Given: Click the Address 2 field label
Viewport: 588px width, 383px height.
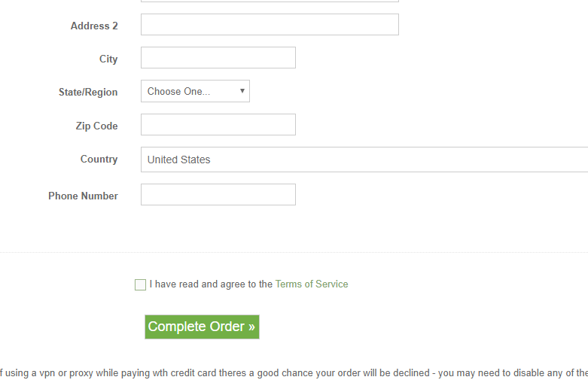Looking at the screenshot, I should point(94,26).
